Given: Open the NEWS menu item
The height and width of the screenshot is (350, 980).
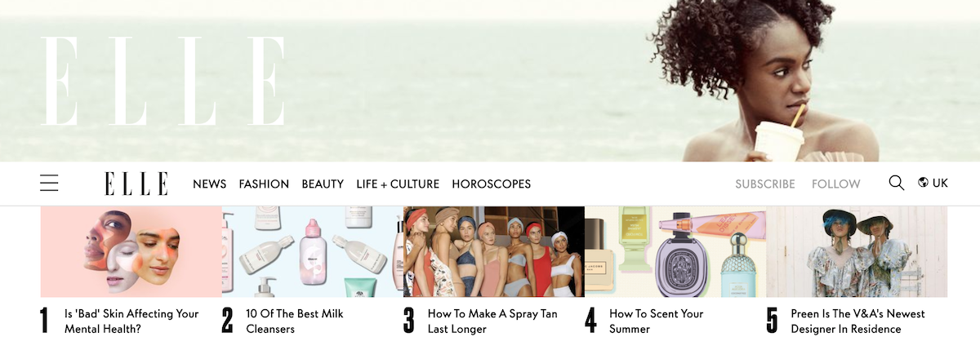Looking at the screenshot, I should [x=210, y=184].
